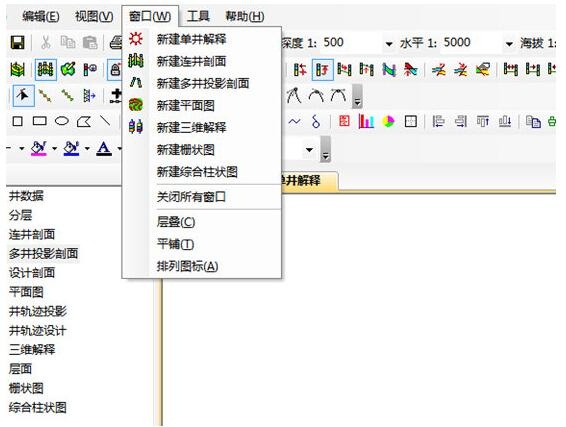566x427 pixels.
Task: Click the green map with pencil icon
Action: point(68,69)
